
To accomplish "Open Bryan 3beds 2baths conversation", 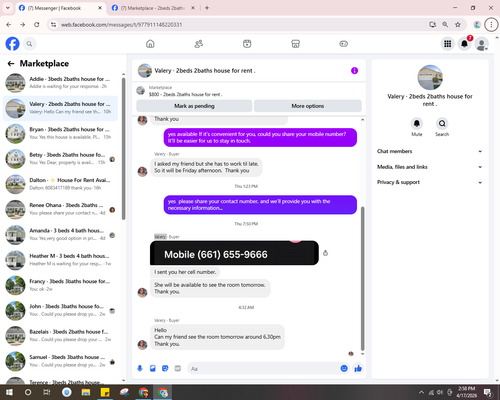I will pos(60,133).
